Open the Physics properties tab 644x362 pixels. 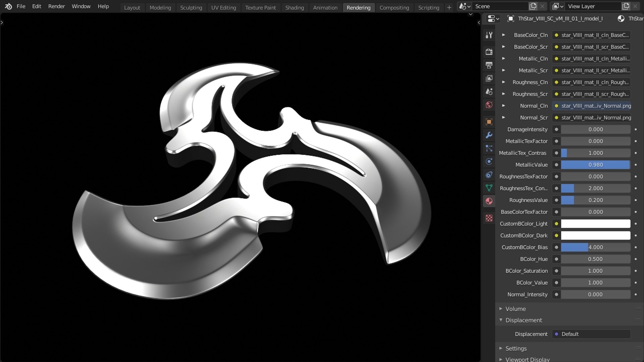(489, 161)
